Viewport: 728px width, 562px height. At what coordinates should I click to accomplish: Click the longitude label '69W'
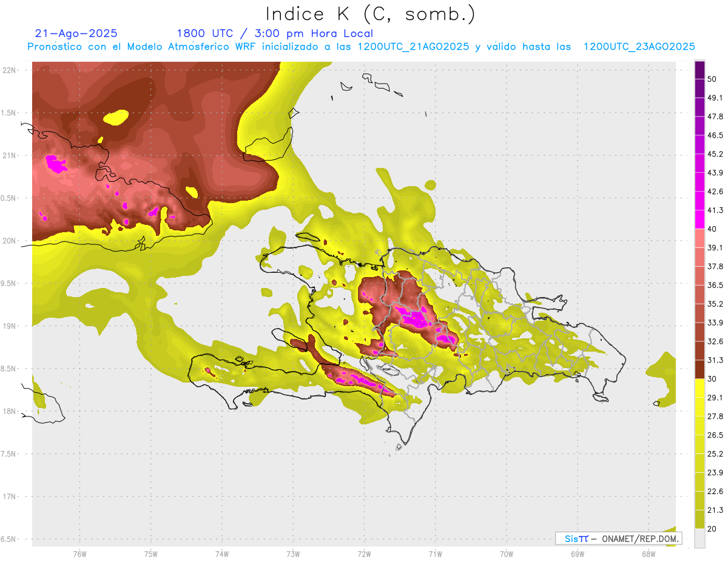coord(578,554)
